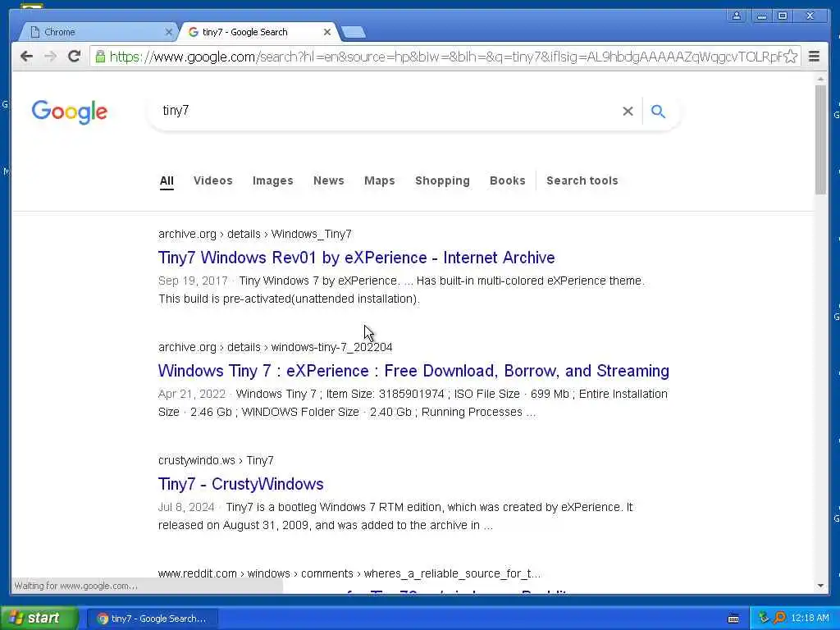The width and height of the screenshot is (840, 630).
Task: Open the Windows Start menu
Action: pyautogui.click(x=39, y=618)
